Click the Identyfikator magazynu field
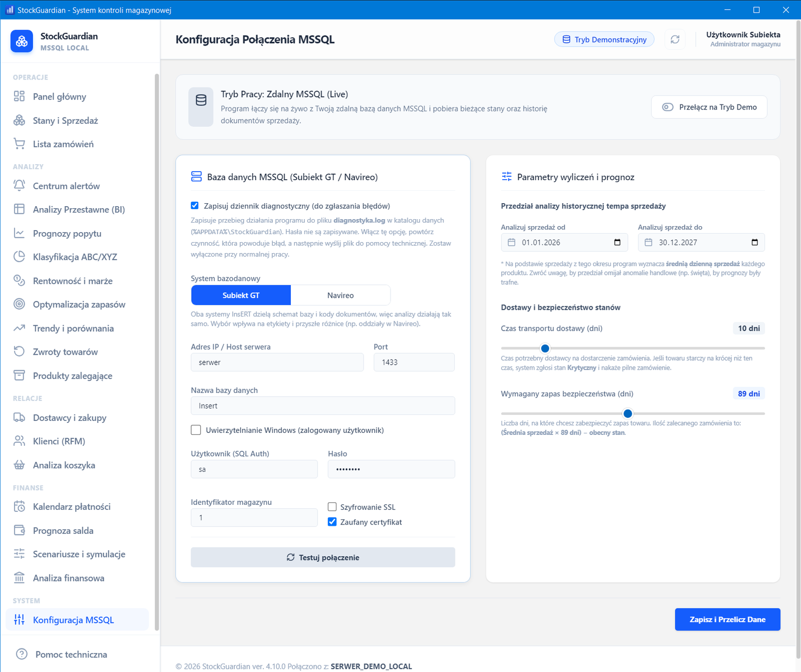 pos(254,517)
